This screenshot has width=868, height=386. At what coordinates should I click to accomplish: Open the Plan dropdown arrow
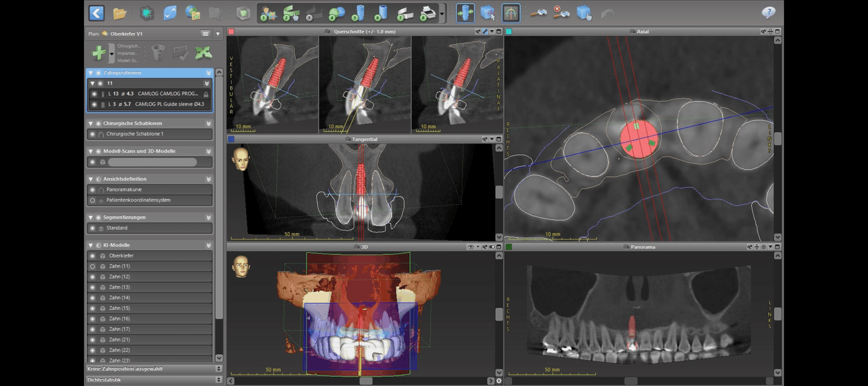tap(218, 34)
